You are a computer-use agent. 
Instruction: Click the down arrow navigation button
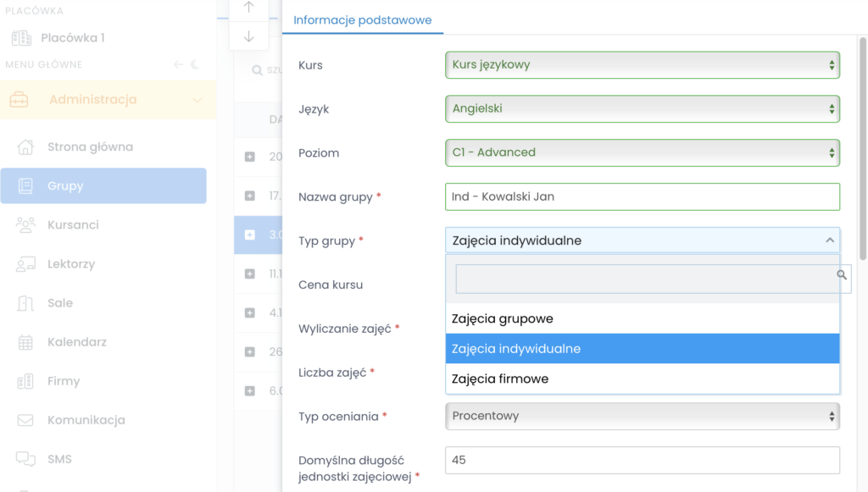click(x=249, y=36)
